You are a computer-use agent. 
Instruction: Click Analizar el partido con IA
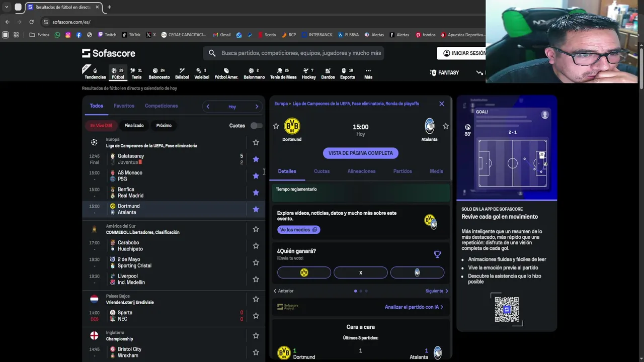click(414, 307)
